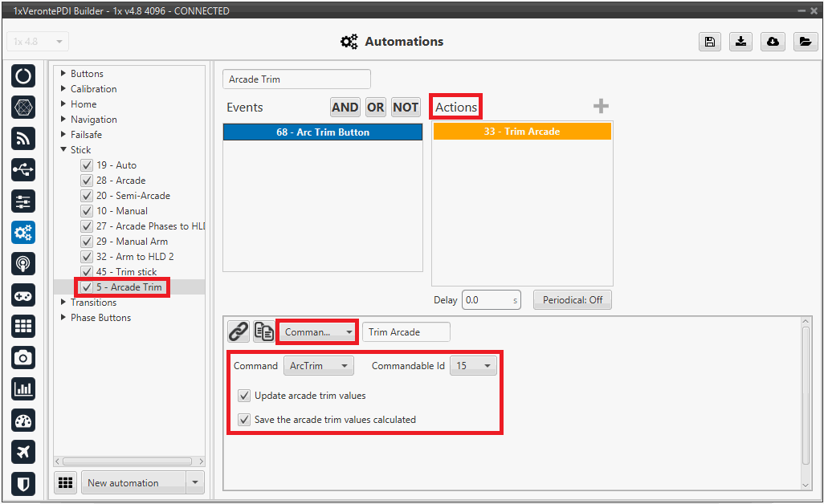Expand the Navigation tree group
The width and height of the screenshot is (824, 504).
pos(64,120)
